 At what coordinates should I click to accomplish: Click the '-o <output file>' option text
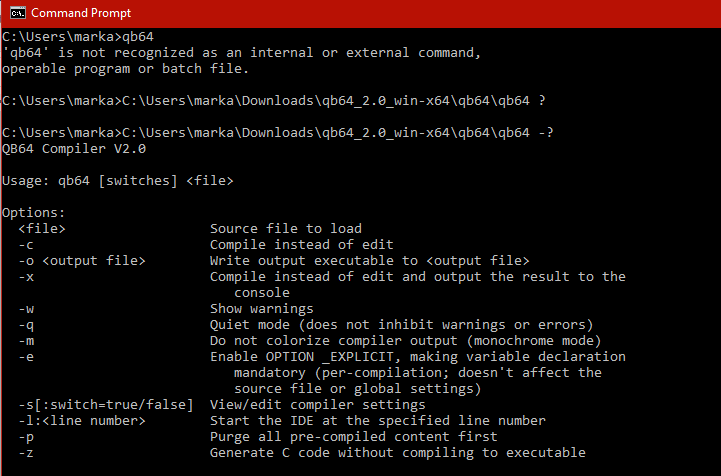82,261
